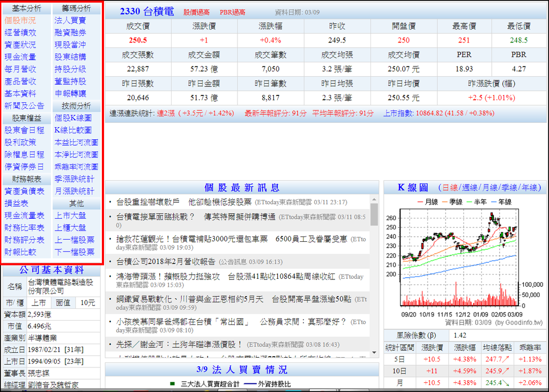The image size is (549, 392).
Task: Open 損益表 income statement link
Action: click(x=16, y=204)
